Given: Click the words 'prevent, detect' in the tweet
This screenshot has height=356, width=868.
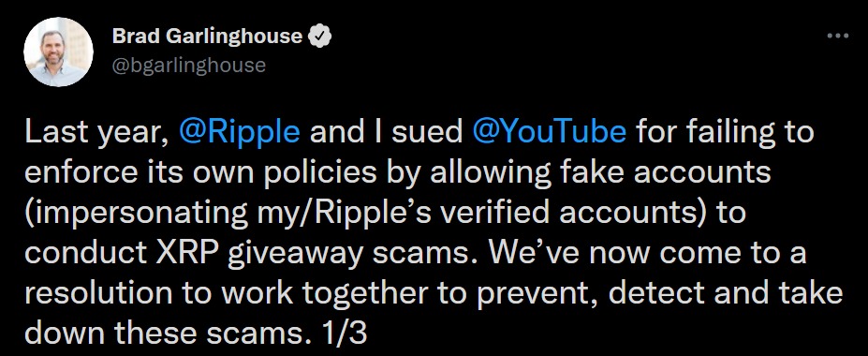Looking at the screenshot, I should pyautogui.click(x=591, y=293).
